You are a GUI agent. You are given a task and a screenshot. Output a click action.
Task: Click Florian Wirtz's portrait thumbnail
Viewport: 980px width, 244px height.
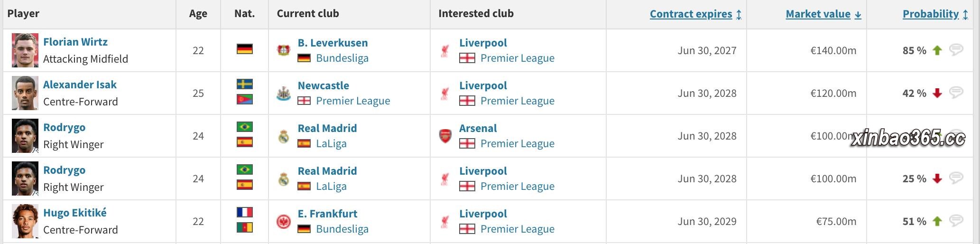coord(25,50)
